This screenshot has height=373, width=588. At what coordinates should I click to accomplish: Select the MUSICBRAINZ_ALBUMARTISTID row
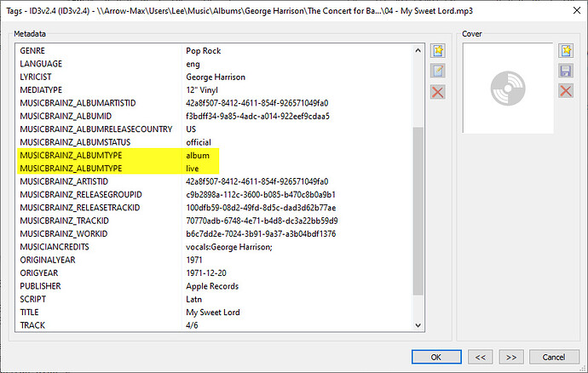pyautogui.click(x=214, y=103)
